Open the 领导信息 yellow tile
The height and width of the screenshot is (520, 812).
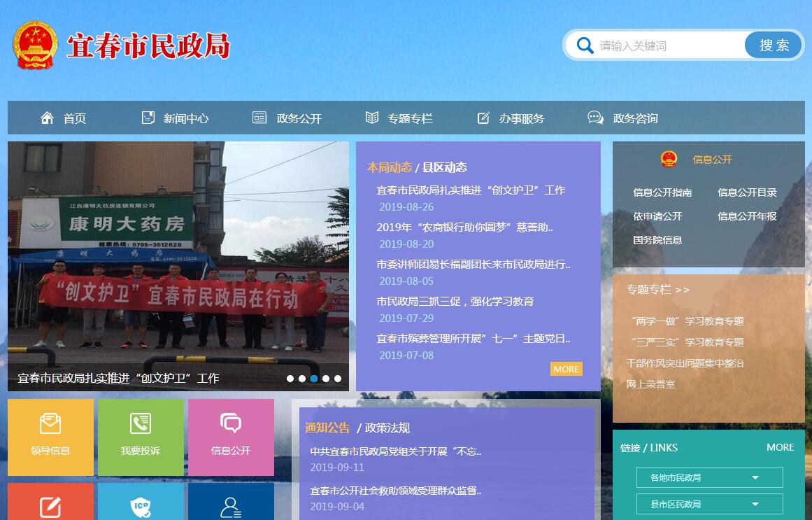(x=50, y=437)
